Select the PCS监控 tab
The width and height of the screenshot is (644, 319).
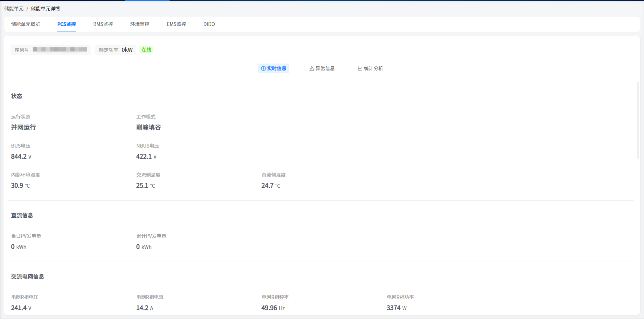tap(67, 24)
